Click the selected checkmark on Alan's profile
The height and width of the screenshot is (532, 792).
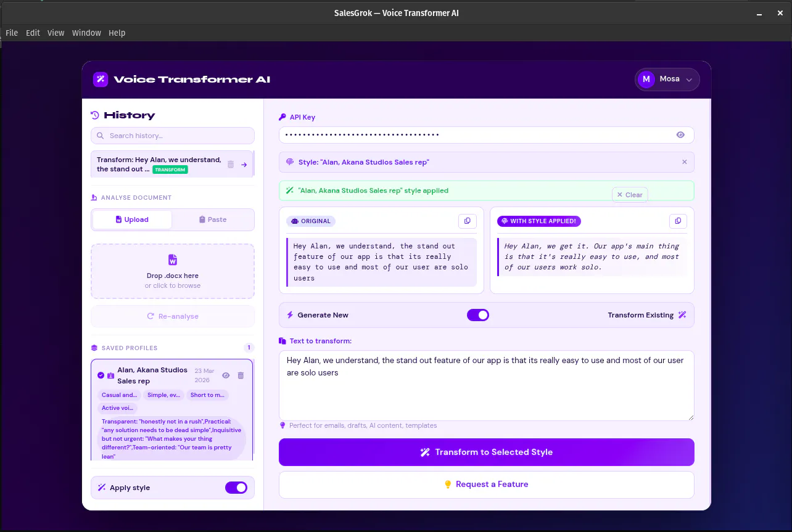tap(101, 375)
